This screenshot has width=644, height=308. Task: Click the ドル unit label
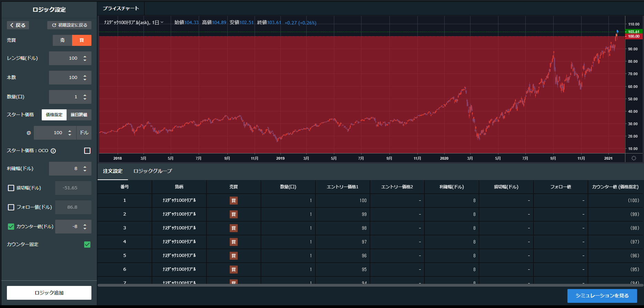coord(84,133)
